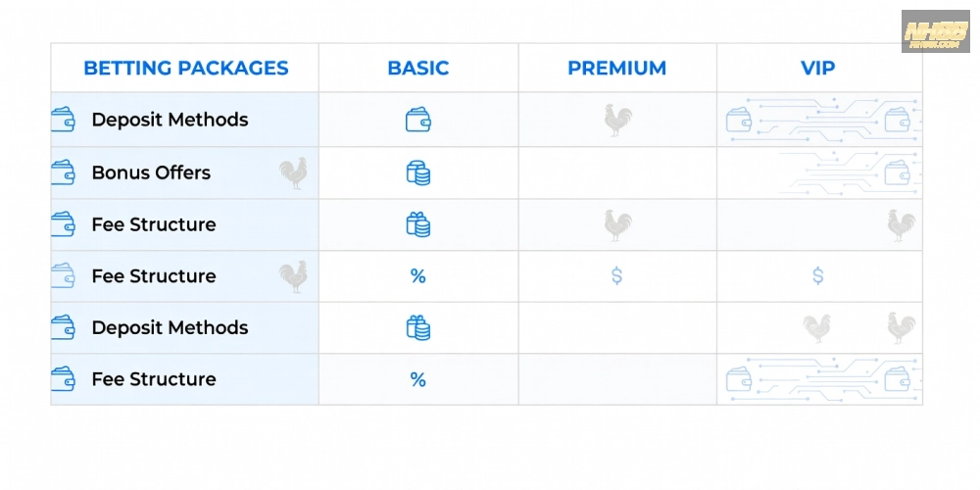Select the BASIC column header
This screenshot has height=490, width=980.
pyautogui.click(x=418, y=69)
